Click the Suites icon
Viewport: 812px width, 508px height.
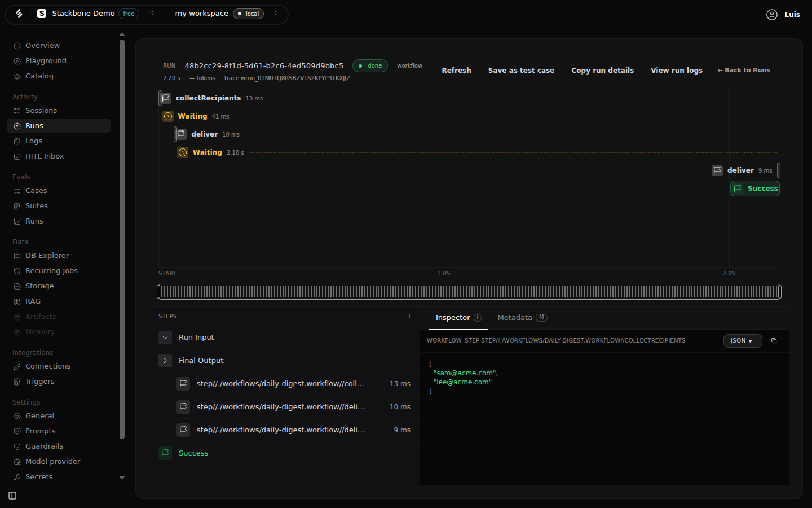(x=17, y=206)
